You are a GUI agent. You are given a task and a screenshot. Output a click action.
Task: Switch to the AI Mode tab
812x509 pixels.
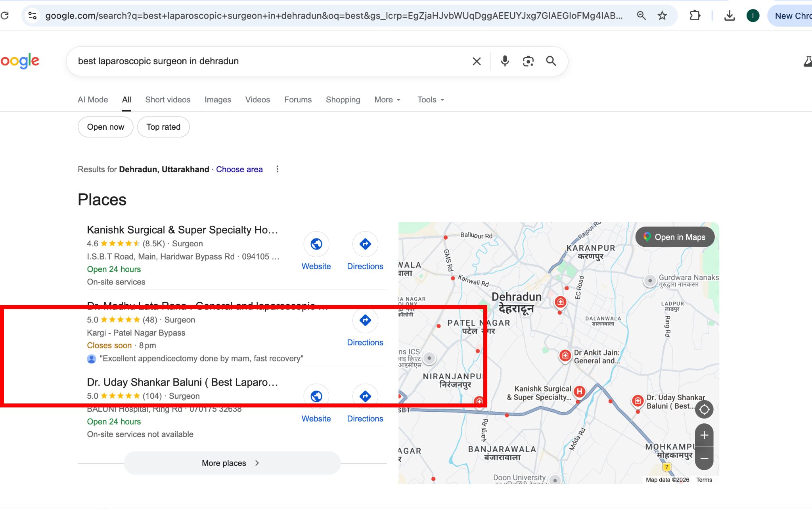pyautogui.click(x=93, y=100)
